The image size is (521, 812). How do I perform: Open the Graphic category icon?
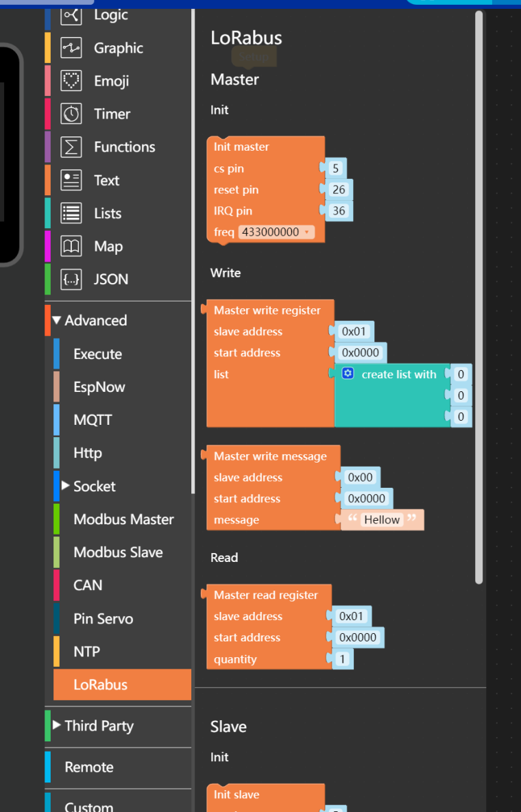(x=71, y=48)
